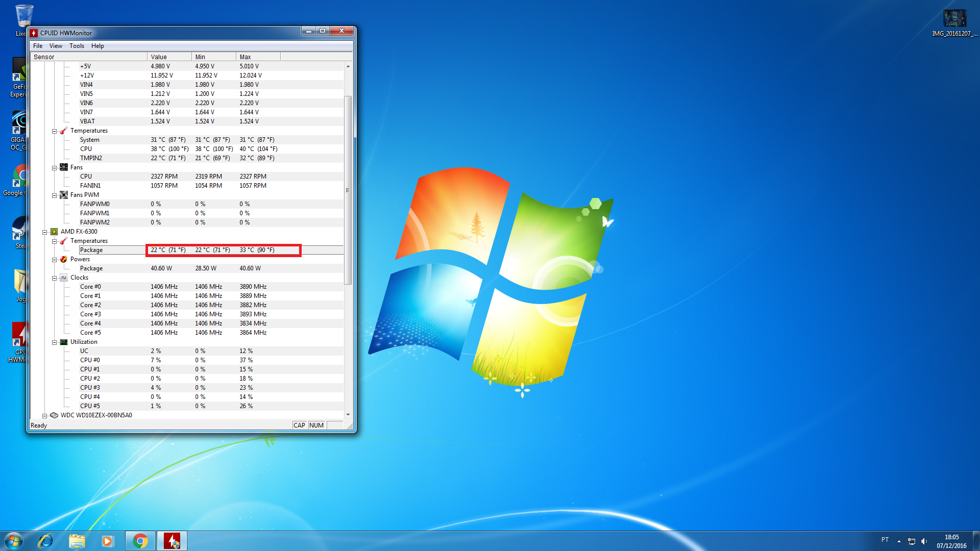Collapse the Fans PWM node
This screenshot has height=551, width=980.
[54, 195]
